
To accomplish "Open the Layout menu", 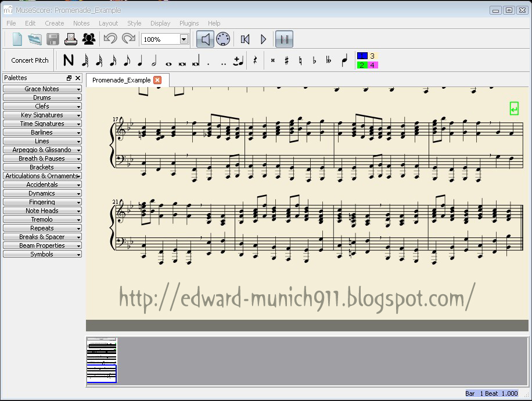I will tap(108, 23).
